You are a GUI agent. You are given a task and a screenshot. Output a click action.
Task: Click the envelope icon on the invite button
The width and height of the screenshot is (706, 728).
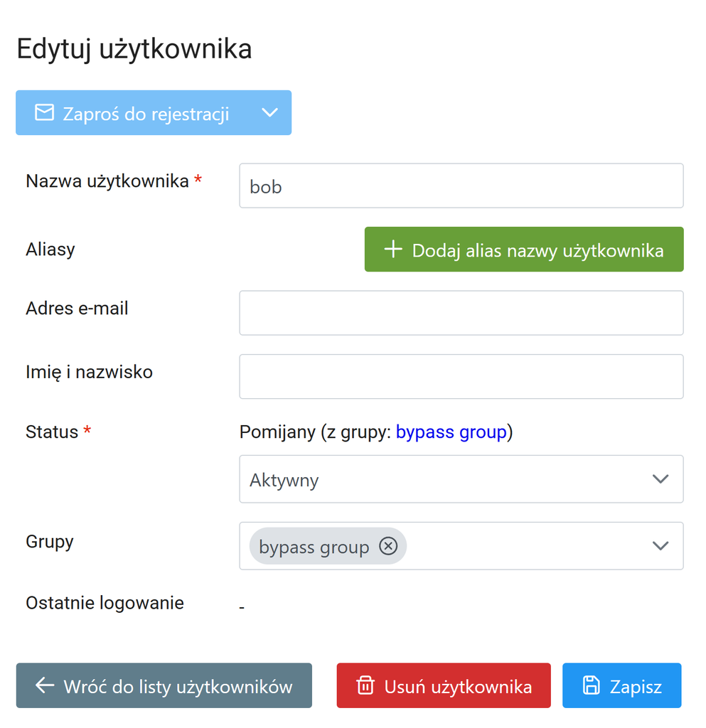(45, 113)
